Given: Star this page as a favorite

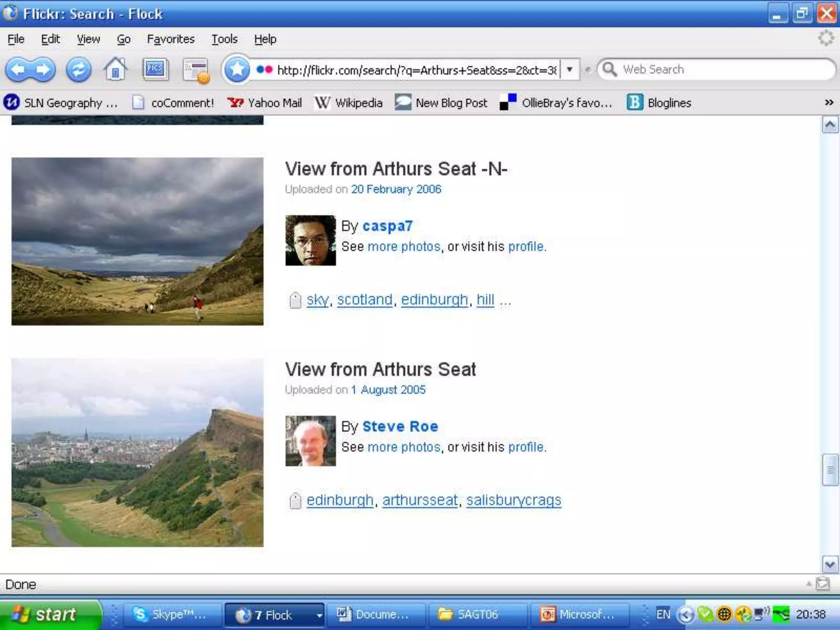Looking at the screenshot, I should 237,70.
